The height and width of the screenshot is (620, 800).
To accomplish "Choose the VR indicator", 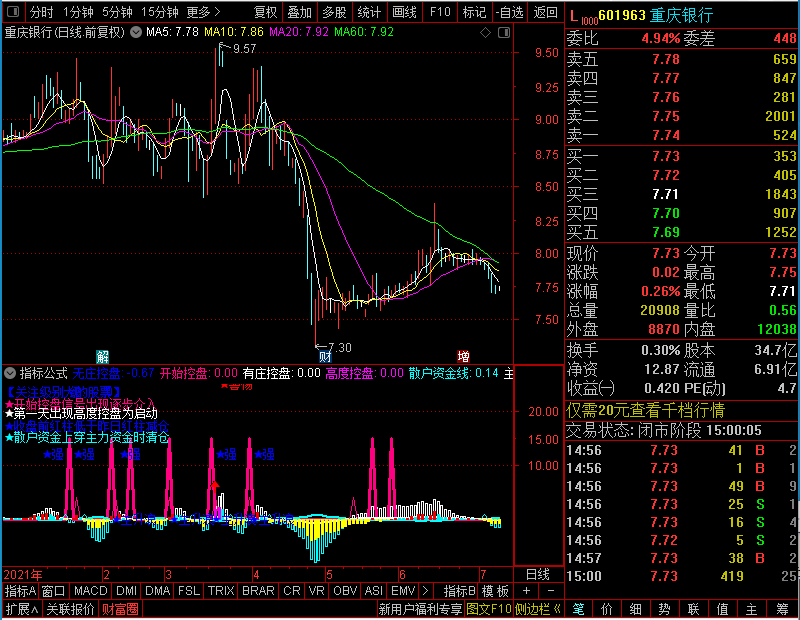I will coord(316,591).
